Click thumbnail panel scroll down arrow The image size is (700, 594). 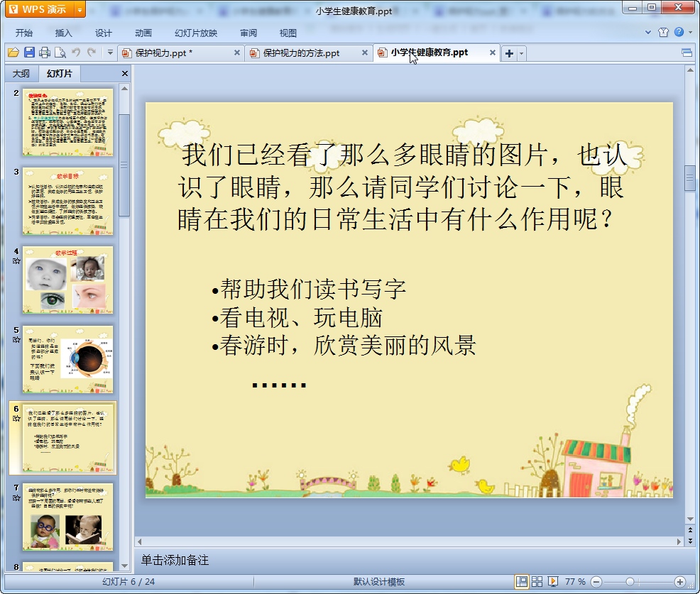click(x=124, y=566)
